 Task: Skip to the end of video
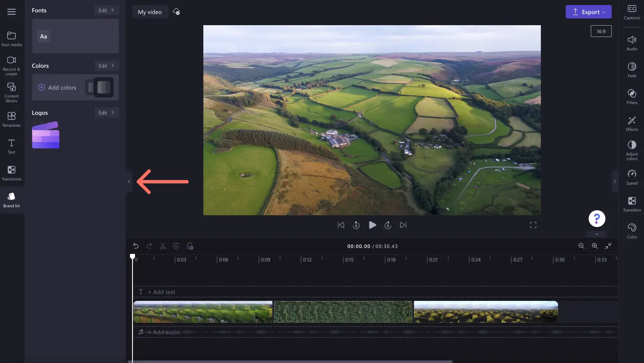[403, 225]
